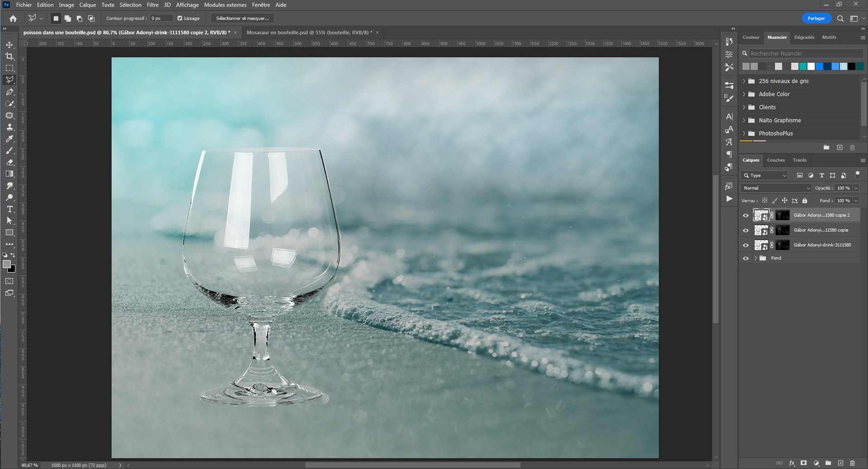This screenshot has width=868, height=469.
Task: Open the Opacité value dropdown arrow
Action: point(856,188)
